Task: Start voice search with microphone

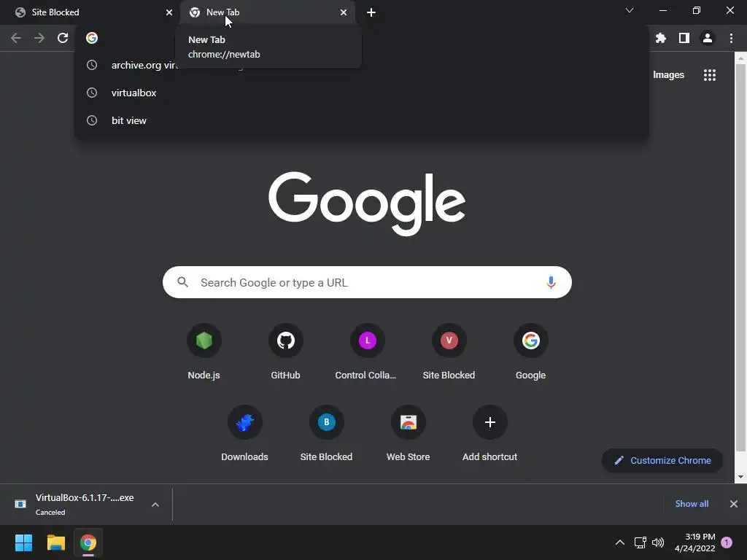Action: tap(551, 282)
